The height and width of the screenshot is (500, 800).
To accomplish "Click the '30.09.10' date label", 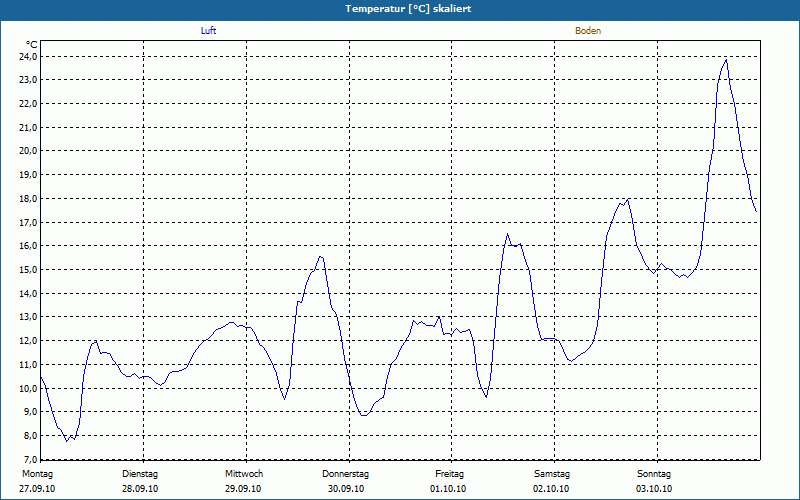I will (x=346, y=489).
